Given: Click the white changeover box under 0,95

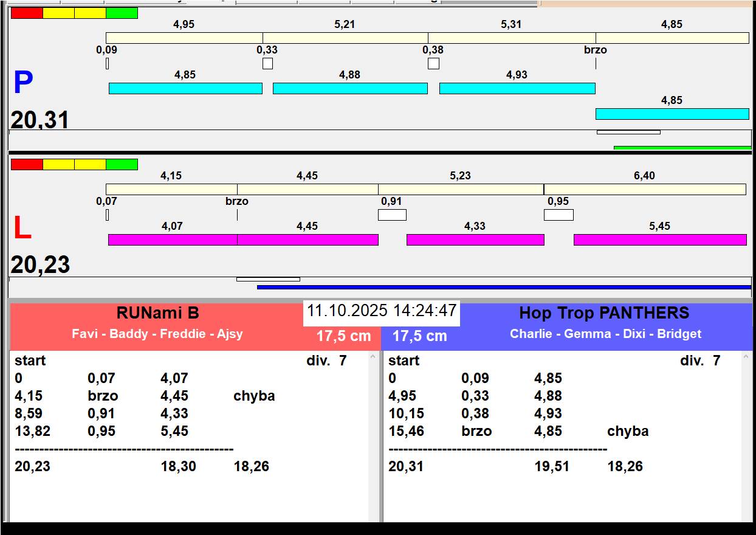Looking at the screenshot, I should 558,215.
